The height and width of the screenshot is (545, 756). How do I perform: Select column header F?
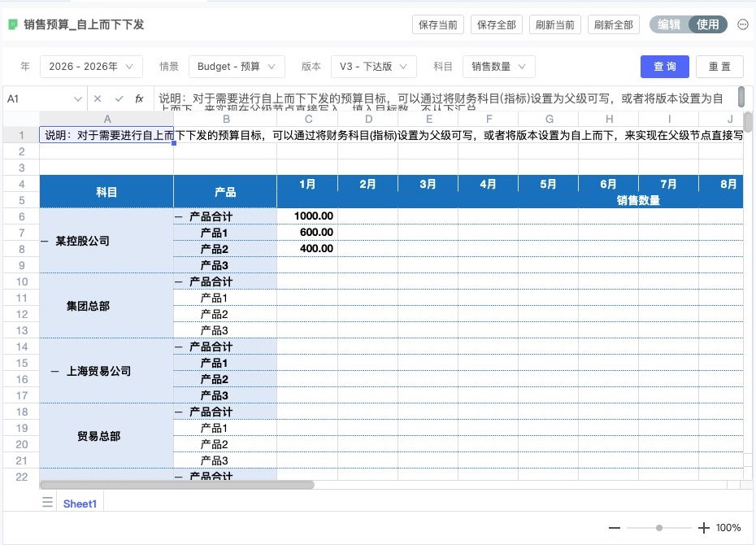489,119
